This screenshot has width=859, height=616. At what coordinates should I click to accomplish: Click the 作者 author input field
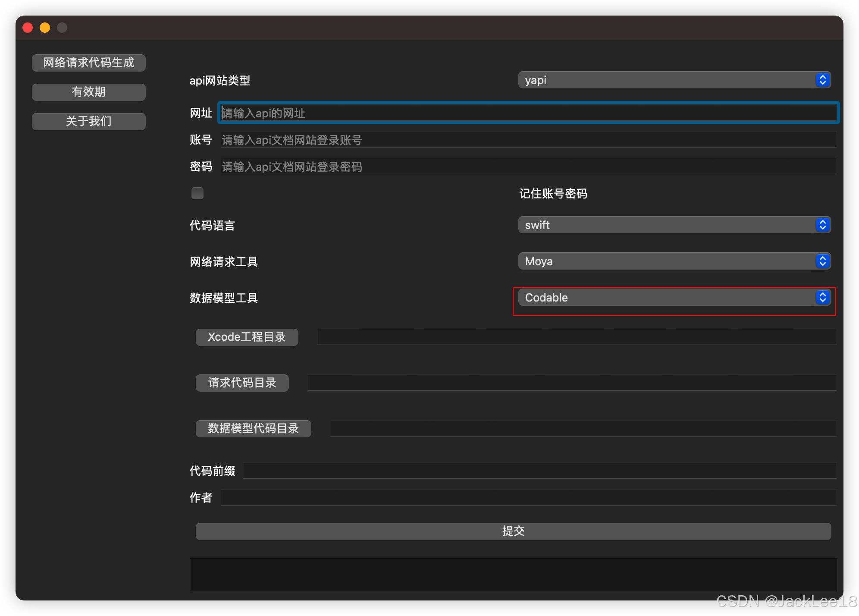pos(517,497)
